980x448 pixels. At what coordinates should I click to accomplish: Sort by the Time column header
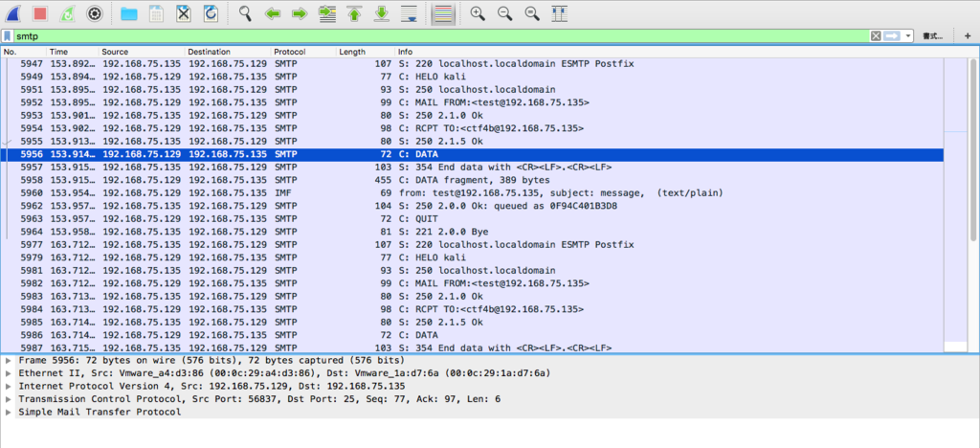pyautogui.click(x=73, y=52)
